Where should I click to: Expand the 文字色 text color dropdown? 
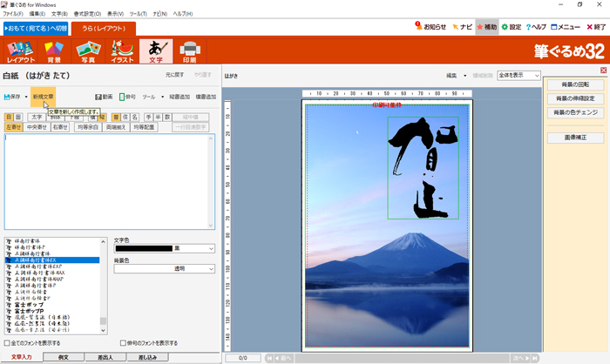click(x=212, y=249)
